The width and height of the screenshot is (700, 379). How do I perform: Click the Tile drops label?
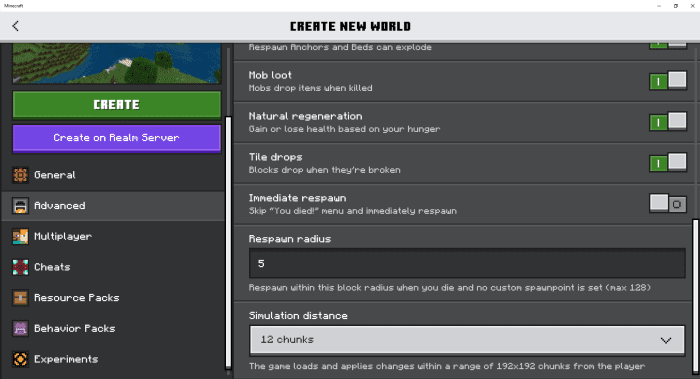point(275,157)
